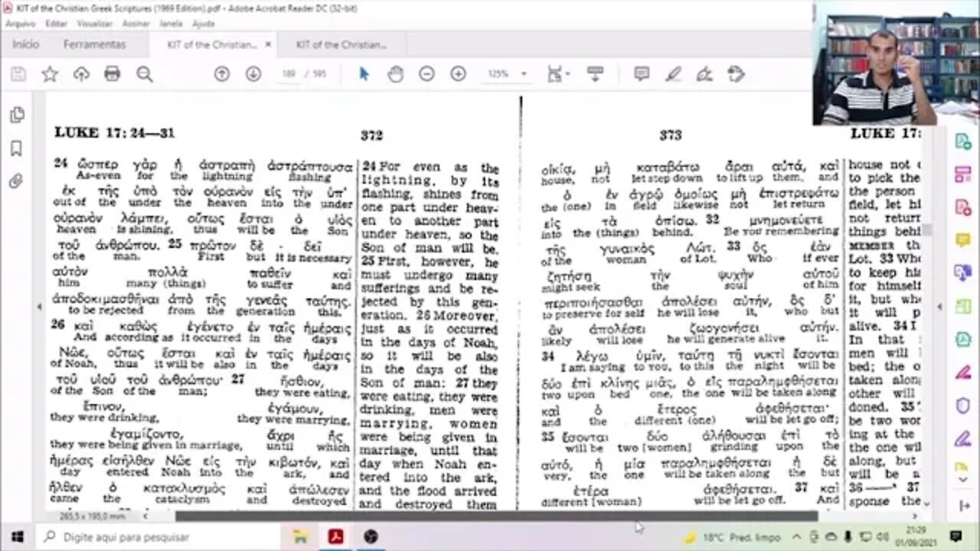Screen dimensions: 980x551
Task: Switch to the Início tab
Action: click(x=25, y=44)
